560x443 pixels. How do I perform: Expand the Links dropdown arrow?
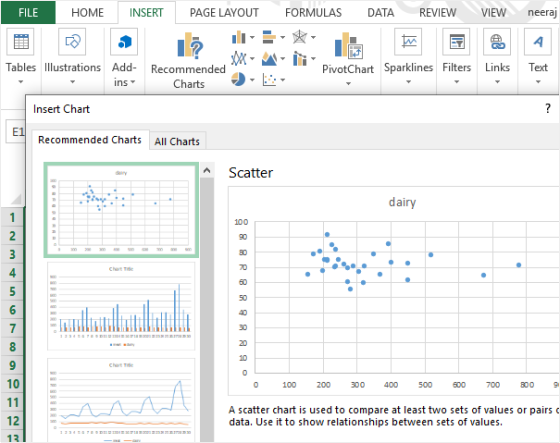[x=497, y=82]
